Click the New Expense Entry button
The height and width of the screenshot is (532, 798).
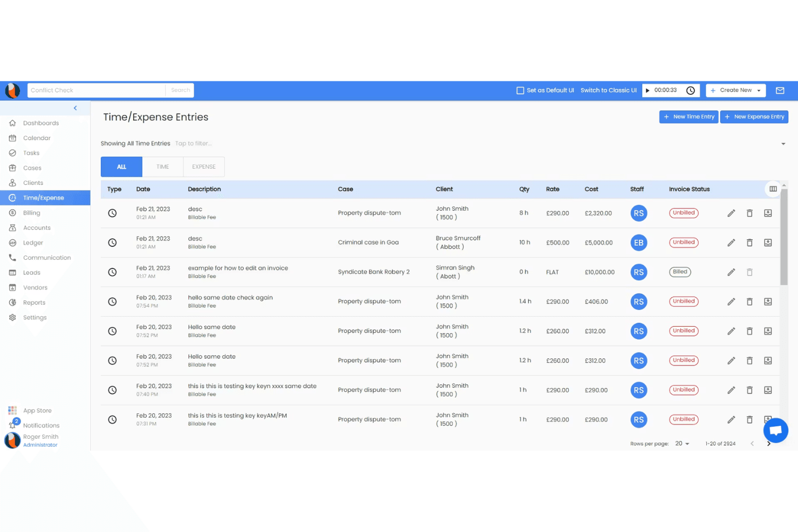[x=754, y=117]
